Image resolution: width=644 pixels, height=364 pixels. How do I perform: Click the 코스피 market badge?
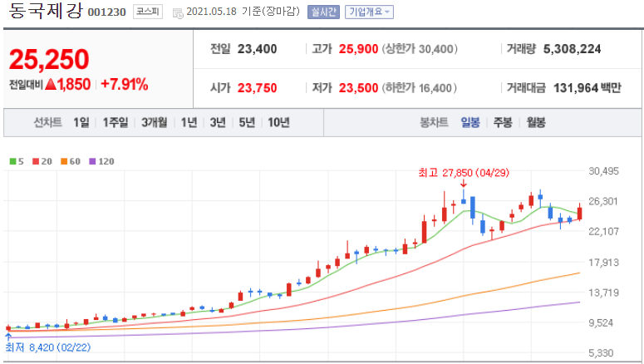[148, 12]
